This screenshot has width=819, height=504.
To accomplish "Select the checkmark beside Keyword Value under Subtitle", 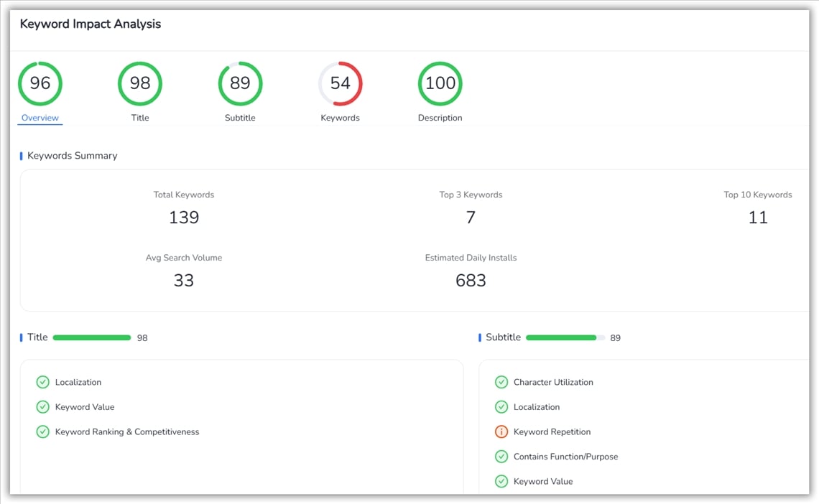I will pyautogui.click(x=501, y=481).
